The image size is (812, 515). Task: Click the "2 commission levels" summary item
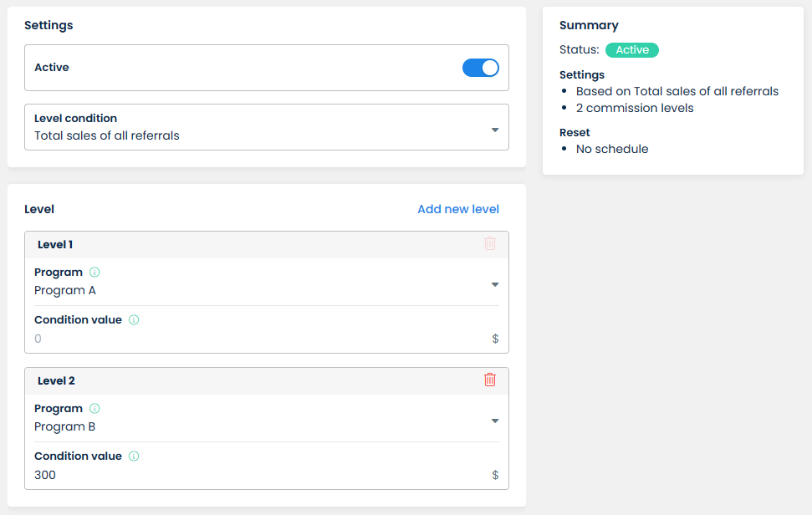[635, 108]
